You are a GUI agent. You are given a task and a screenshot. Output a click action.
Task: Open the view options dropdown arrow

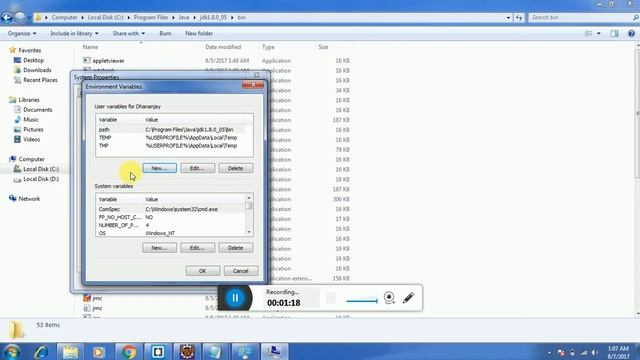coord(599,33)
